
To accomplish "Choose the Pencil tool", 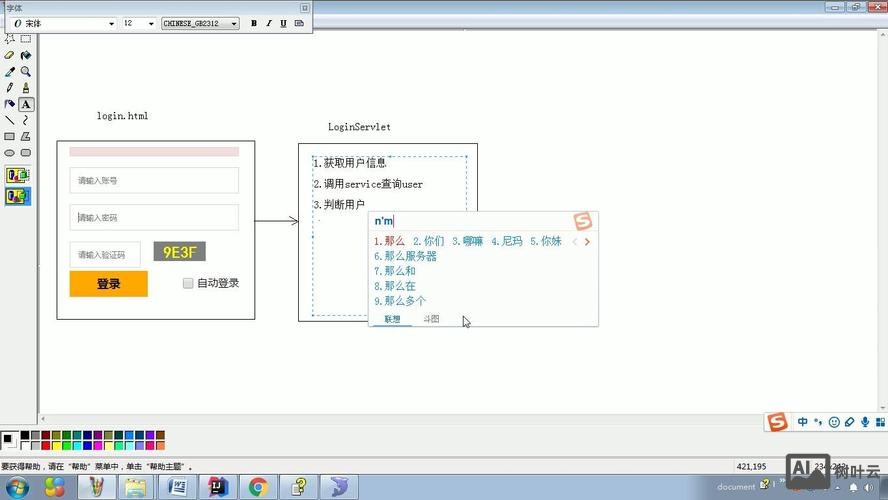I will pos(10,88).
